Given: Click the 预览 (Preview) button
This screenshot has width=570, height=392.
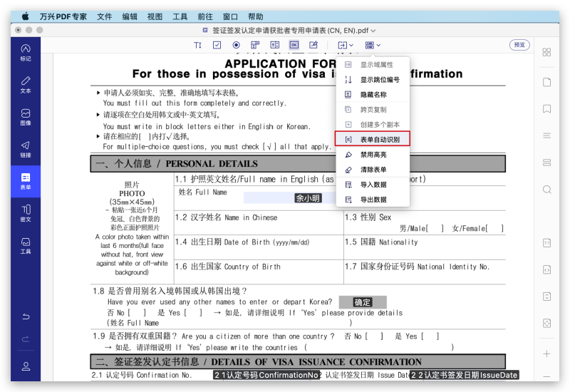Looking at the screenshot, I should tap(519, 45).
